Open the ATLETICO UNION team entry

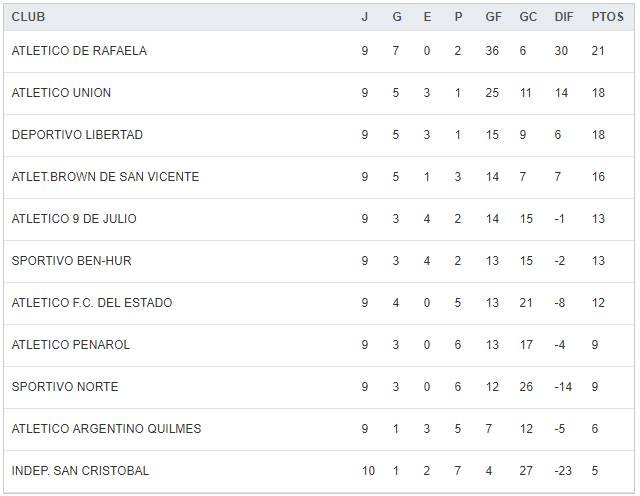61,93
